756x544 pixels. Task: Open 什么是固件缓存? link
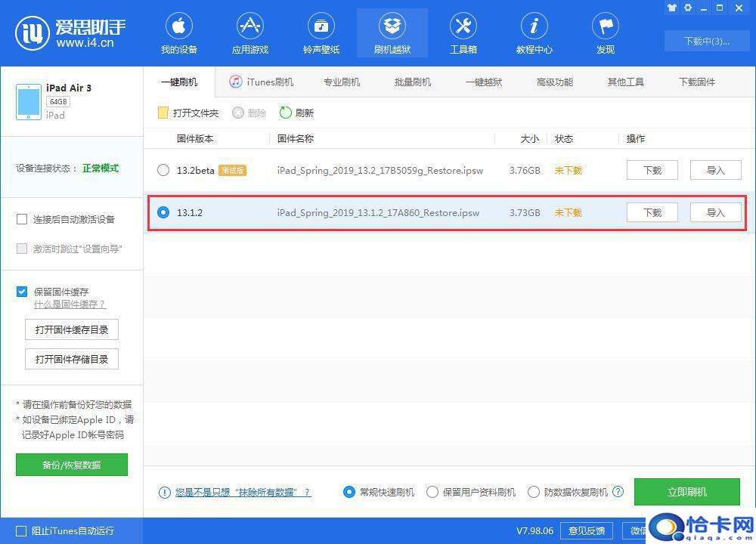tap(70, 304)
